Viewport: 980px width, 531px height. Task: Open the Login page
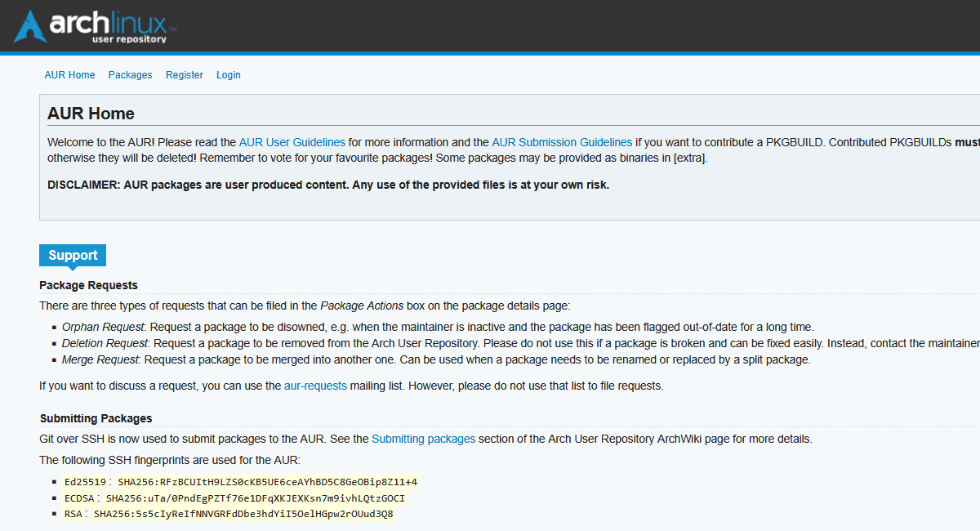pos(229,75)
